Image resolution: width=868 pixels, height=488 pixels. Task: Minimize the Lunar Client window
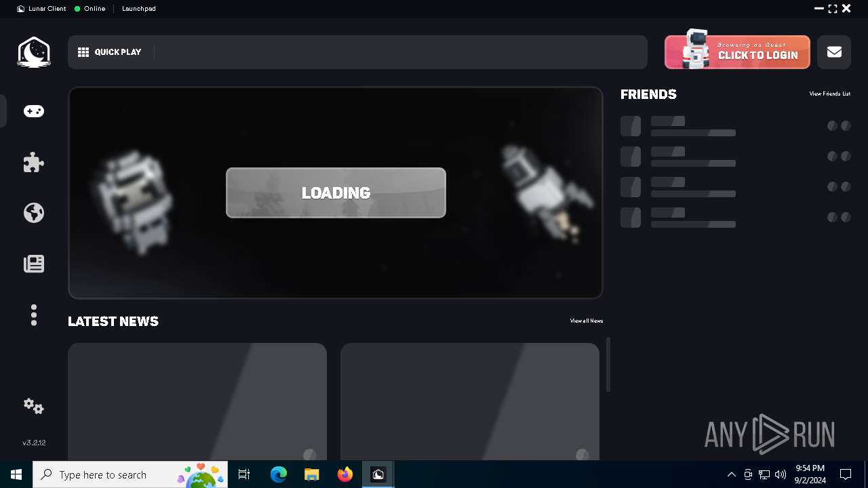(819, 9)
